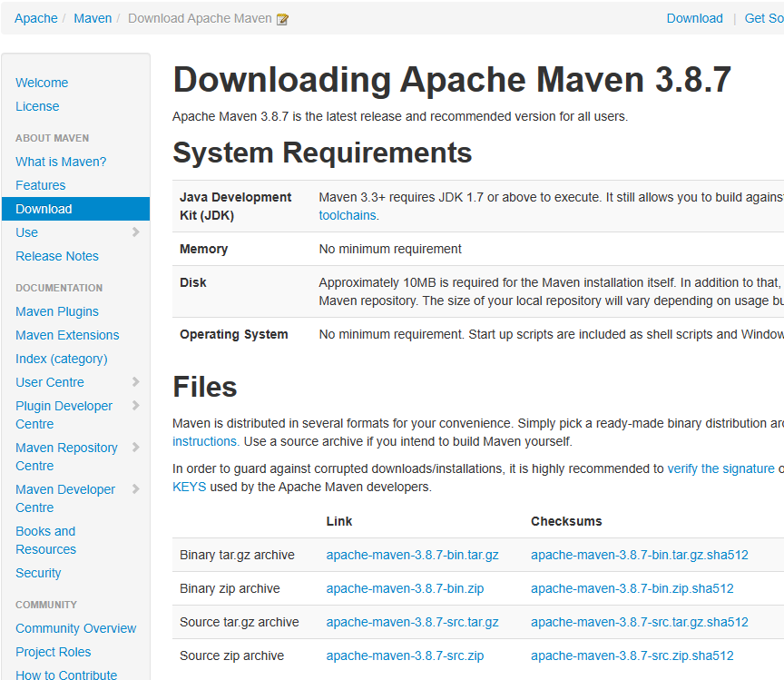Expand the Use submenu chevron
The height and width of the screenshot is (680, 784).
(135, 232)
